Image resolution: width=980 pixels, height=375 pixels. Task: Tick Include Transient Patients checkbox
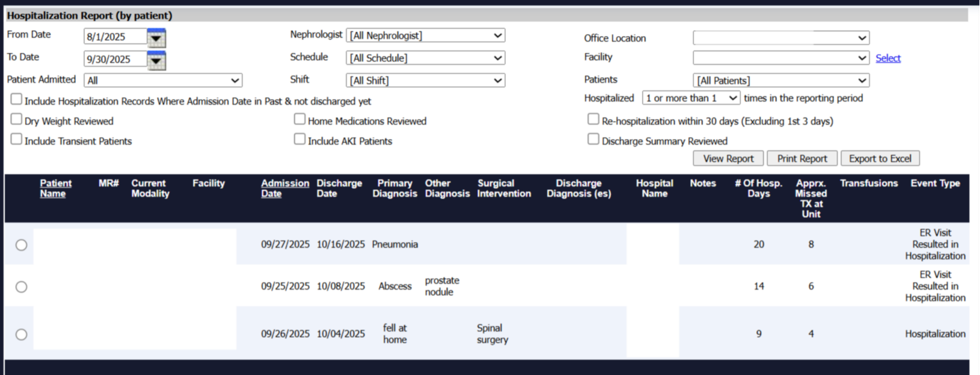coord(16,139)
